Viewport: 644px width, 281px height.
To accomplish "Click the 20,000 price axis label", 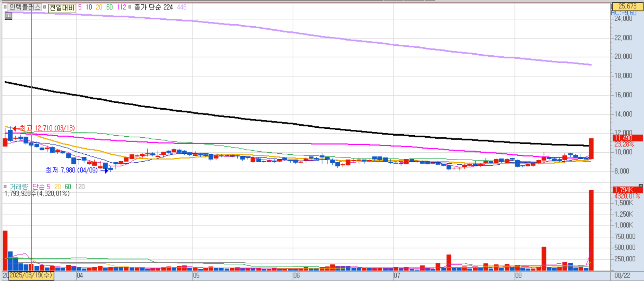I will pyautogui.click(x=623, y=56).
